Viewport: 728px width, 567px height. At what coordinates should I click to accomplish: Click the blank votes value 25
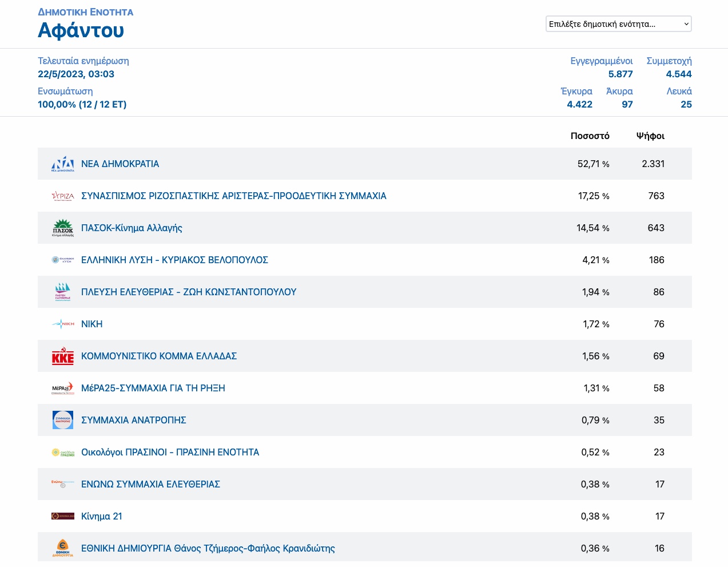click(x=686, y=104)
